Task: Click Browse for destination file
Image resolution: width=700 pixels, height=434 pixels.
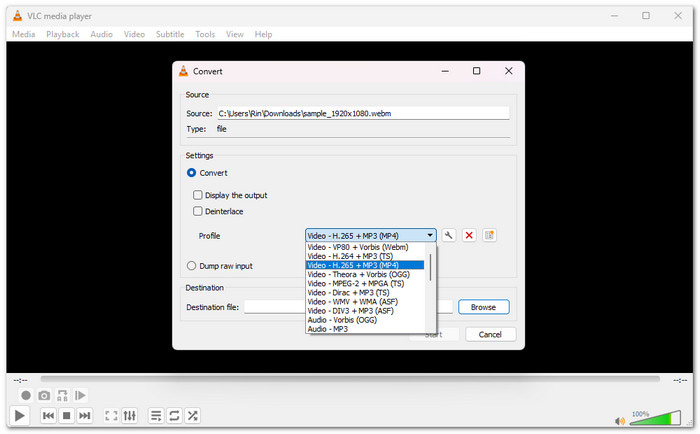Action: tap(483, 307)
